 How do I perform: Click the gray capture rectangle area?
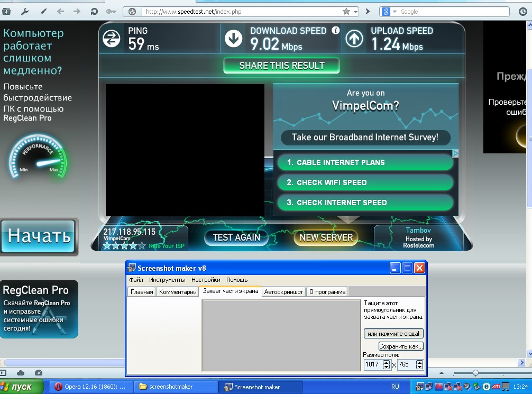coord(281,336)
